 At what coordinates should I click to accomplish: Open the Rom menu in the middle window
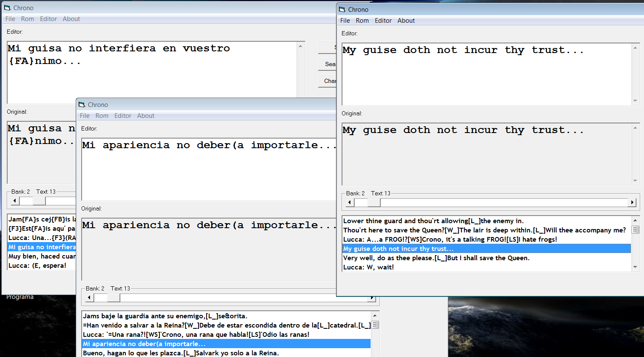[102, 116]
